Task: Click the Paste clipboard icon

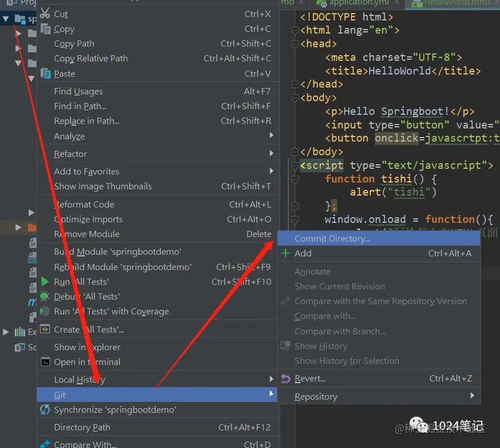Action: point(46,73)
